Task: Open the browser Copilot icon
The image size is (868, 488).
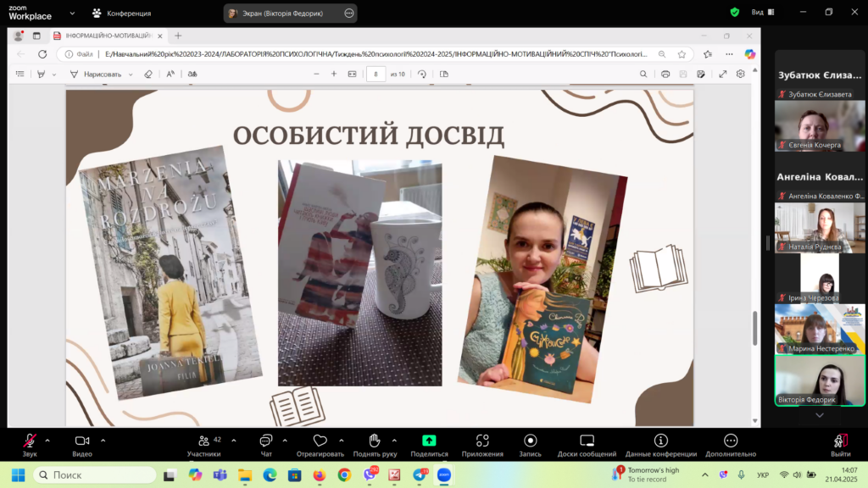Action: [x=749, y=54]
